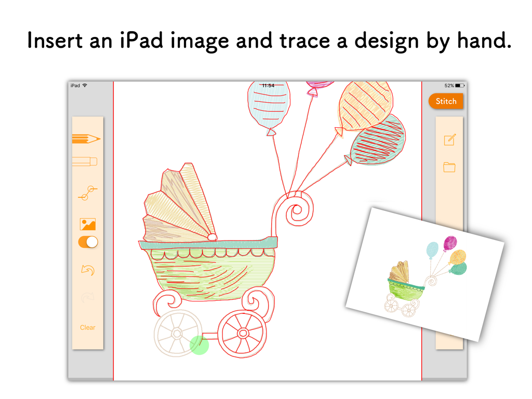Tap the orange Stitch button
Viewport: 532px width, 399px height.
click(446, 101)
